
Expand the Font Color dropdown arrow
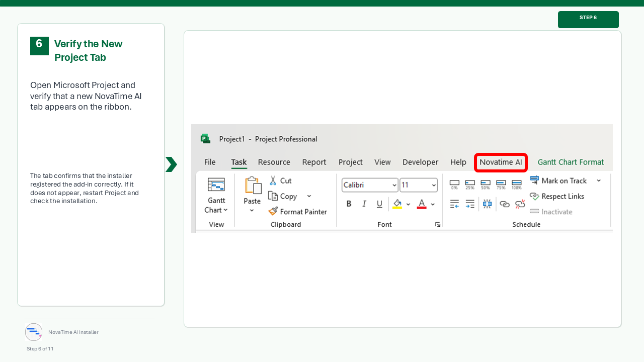pyautogui.click(x=433, y=204)
